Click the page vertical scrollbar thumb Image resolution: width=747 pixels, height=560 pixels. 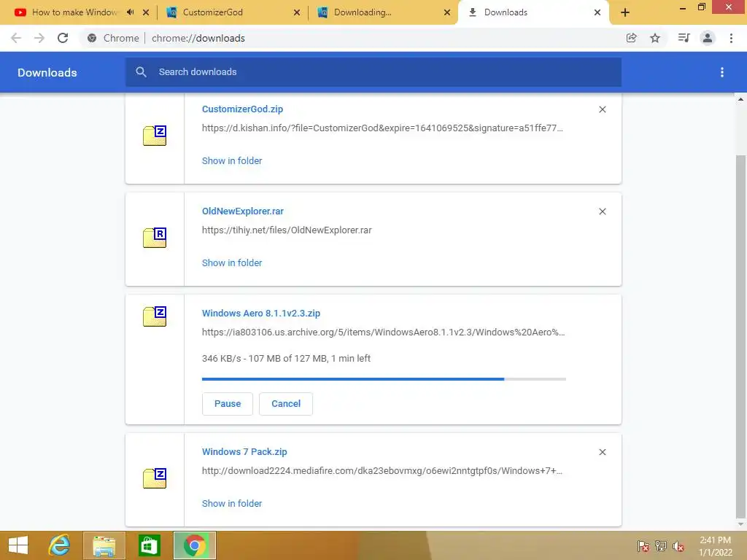(740, 335)
